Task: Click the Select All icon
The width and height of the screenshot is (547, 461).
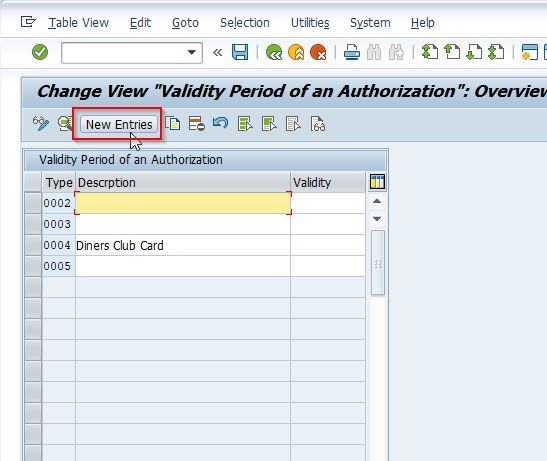Action: point(245,124)
